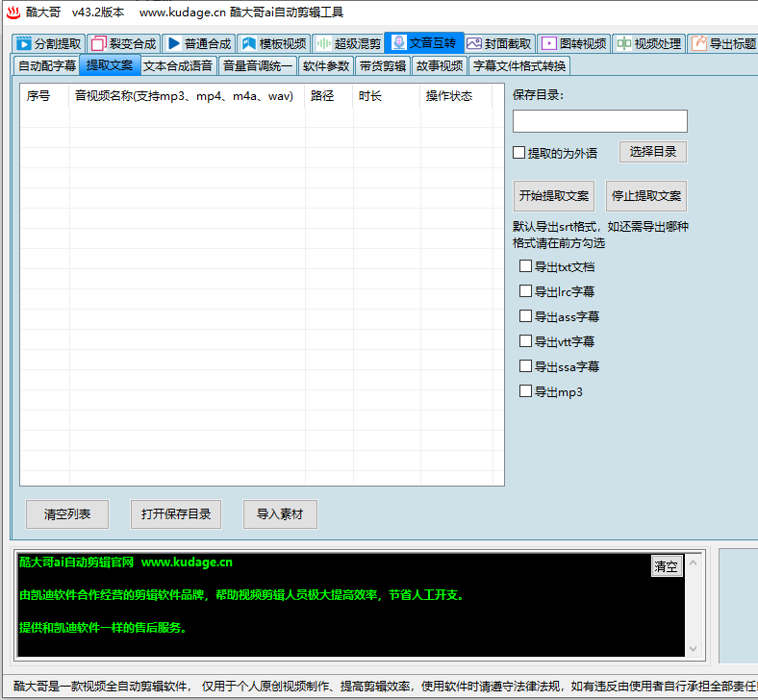Switch to 文本合成语音 sub-tab
Screen dimensions: 758x700
coord(178,66)
